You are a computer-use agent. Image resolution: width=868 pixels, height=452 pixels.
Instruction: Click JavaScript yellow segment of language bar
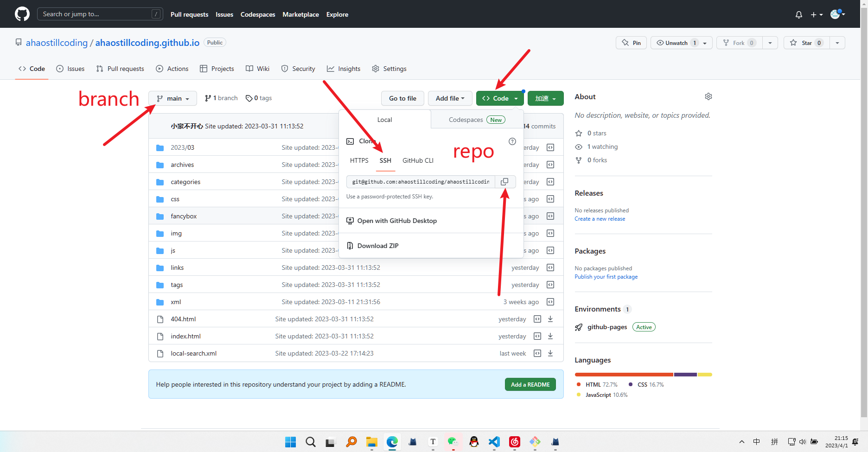(x=705, y=375)
